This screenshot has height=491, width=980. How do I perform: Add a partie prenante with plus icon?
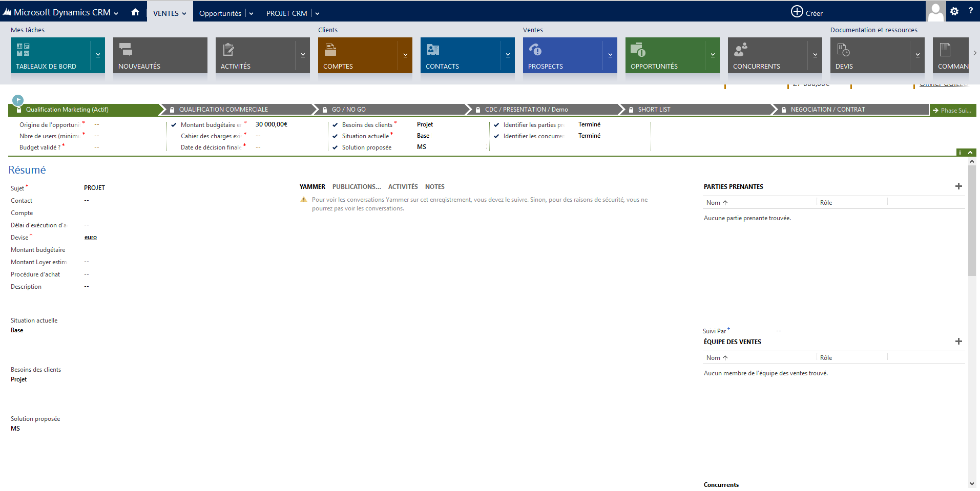(958, 186)
